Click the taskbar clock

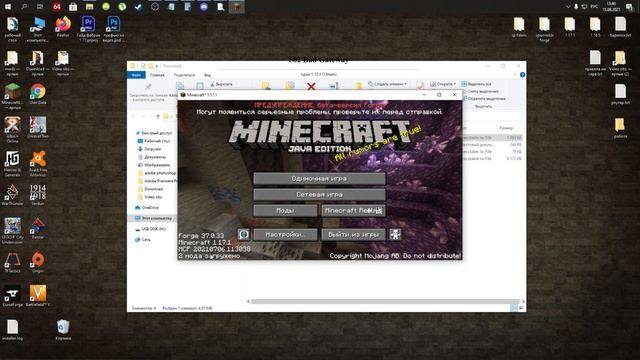[611, 7]
